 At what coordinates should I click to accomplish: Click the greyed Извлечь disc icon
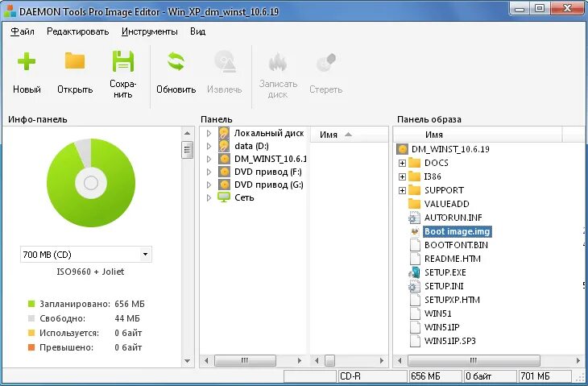tap(225, 61)
